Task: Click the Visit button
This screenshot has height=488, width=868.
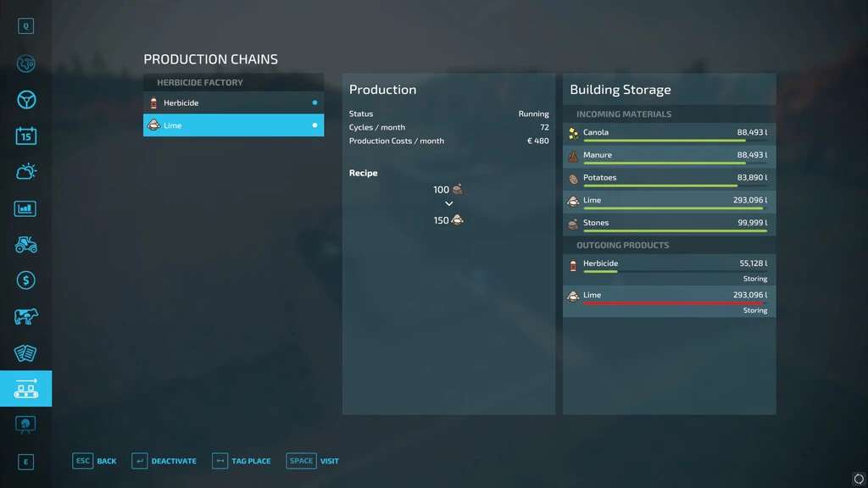Action: 313,461
